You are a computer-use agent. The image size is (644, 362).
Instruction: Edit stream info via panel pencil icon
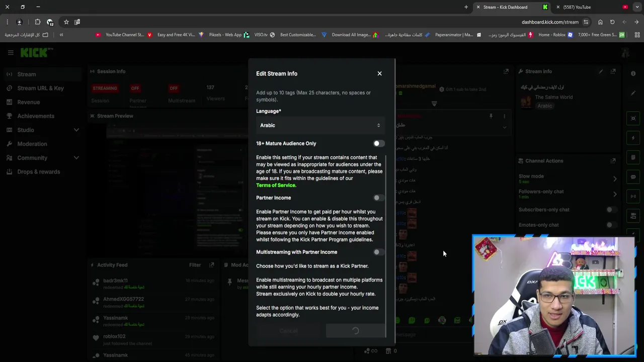(x=601, y=71)
